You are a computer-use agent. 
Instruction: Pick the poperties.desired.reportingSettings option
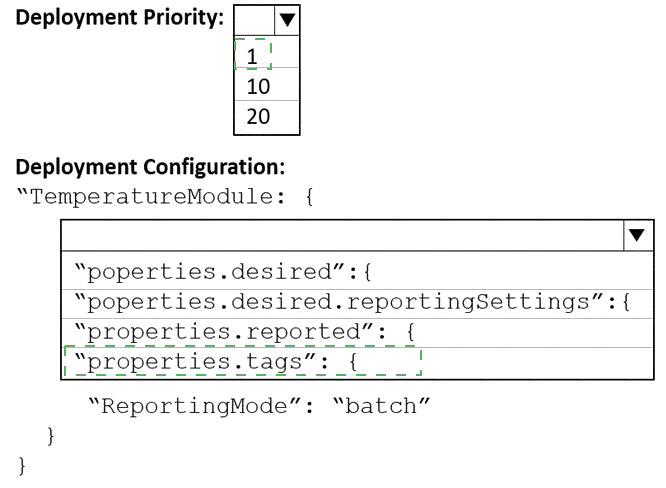[x=357, y=304]
